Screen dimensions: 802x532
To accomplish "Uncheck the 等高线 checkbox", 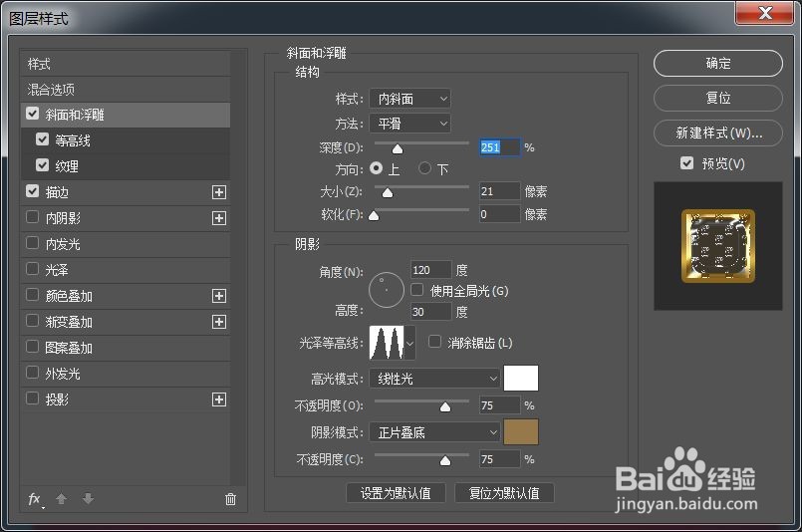I will coord(43,139).
